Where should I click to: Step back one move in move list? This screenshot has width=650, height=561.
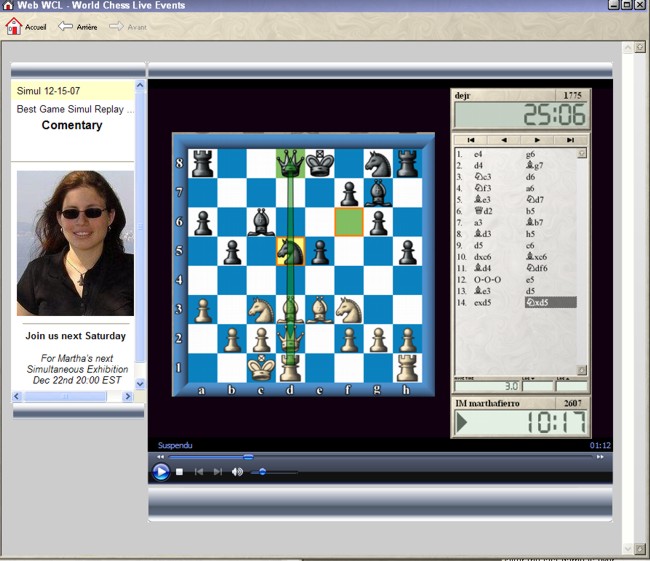point(503,140)
